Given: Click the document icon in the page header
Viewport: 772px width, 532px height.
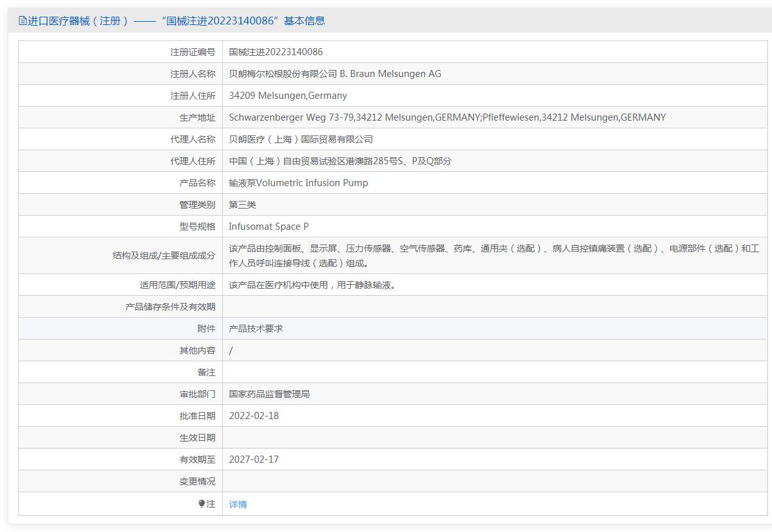Looking at the screenshot, I should [22, 21].
